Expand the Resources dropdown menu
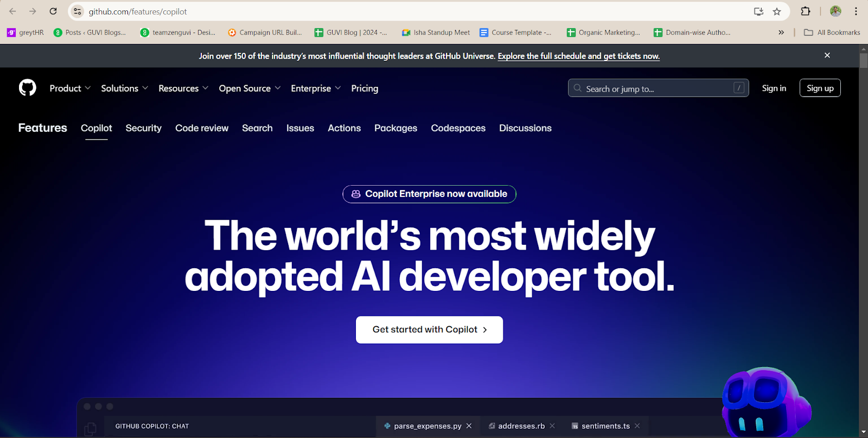Image resolution: width=868 pixels, height=438 pixels. (183, 88)
